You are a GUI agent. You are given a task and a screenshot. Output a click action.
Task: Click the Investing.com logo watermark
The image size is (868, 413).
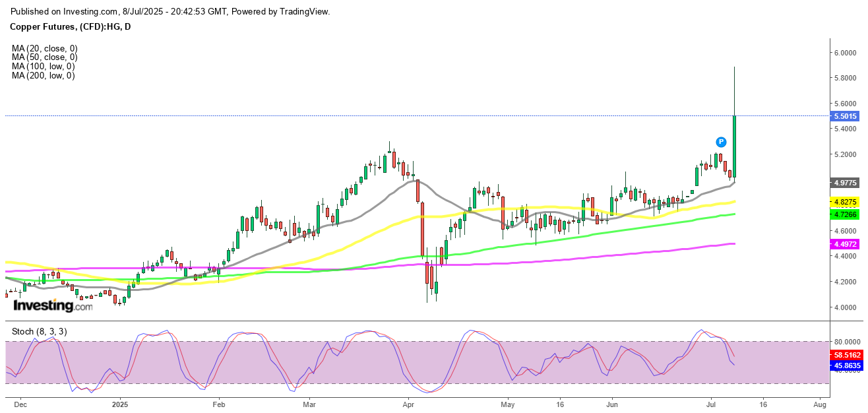[x=53, y=306]
